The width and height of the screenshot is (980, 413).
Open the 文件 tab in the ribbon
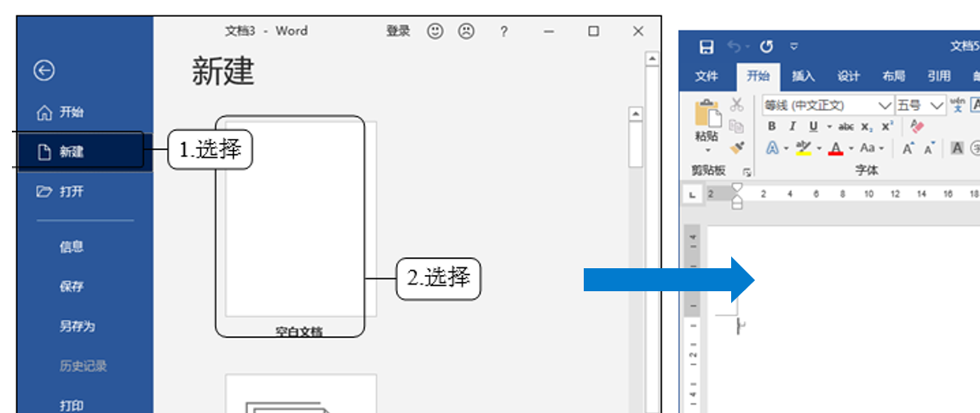(706, 77)
